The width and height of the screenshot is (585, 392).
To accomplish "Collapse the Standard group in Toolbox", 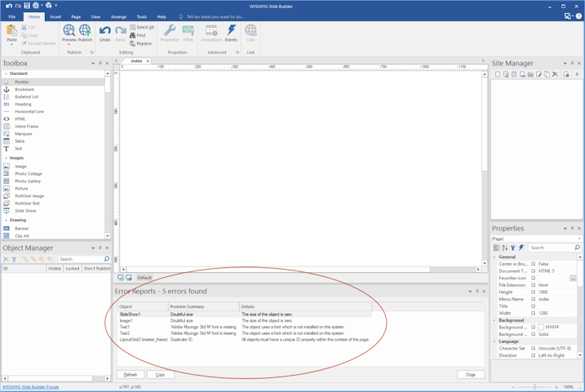I will pyautogui.click(x=6, y=74).
